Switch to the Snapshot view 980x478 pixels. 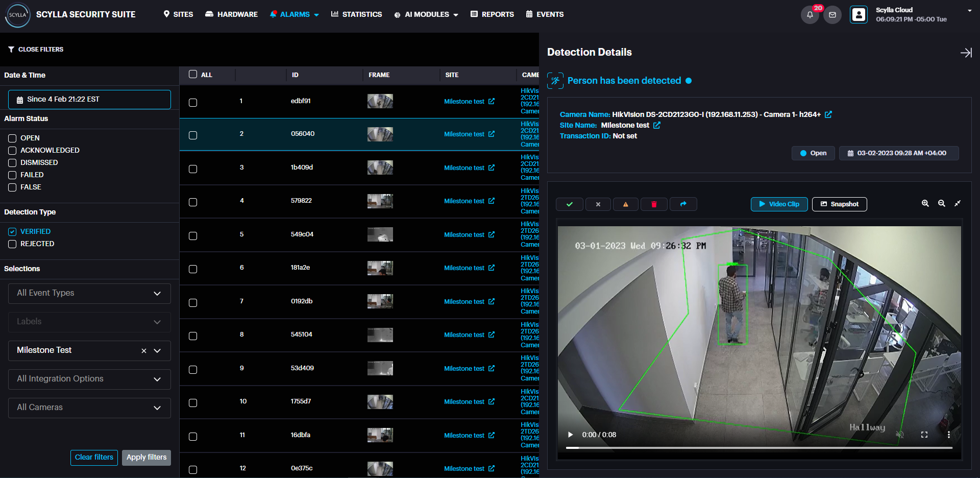839,204
